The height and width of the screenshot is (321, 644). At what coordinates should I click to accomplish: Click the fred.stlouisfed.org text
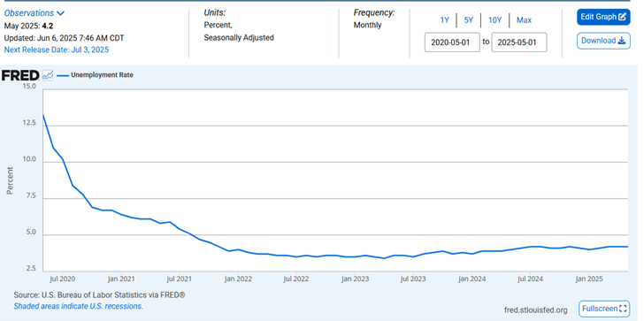coord(535,310)
